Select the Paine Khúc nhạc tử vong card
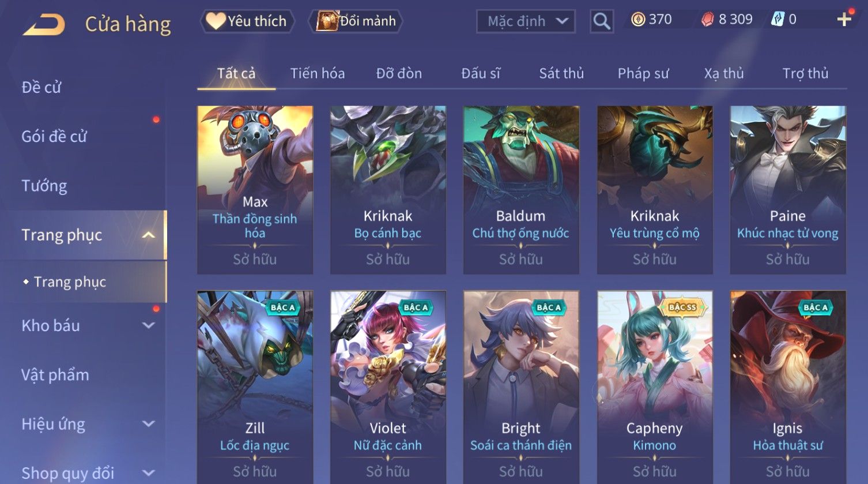 tap(788, 190)
